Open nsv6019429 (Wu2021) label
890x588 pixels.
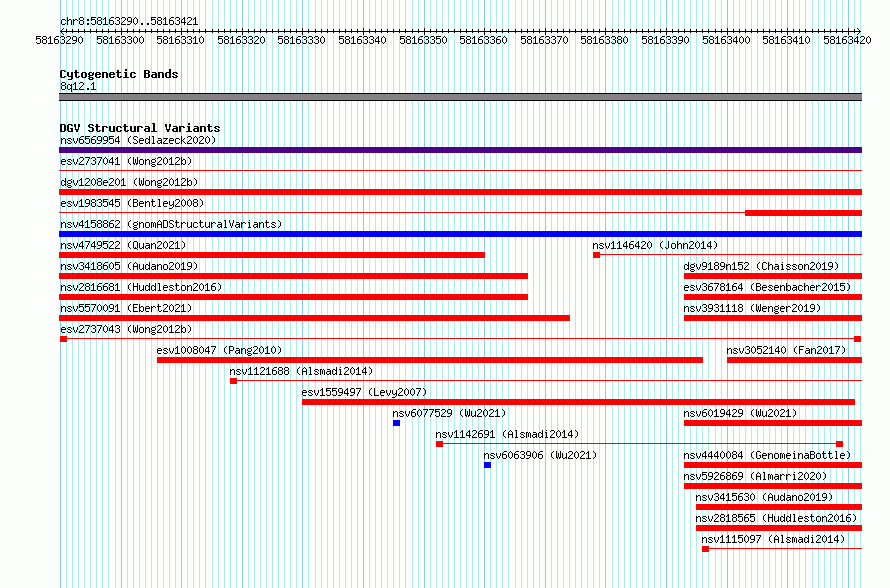[x=740, y=413]
